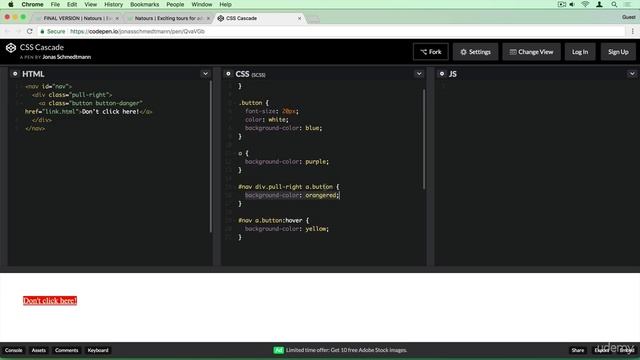Click the #nav a.button:hover selector
The height and width of the screenshot is (360, 640).
(273, 220)
